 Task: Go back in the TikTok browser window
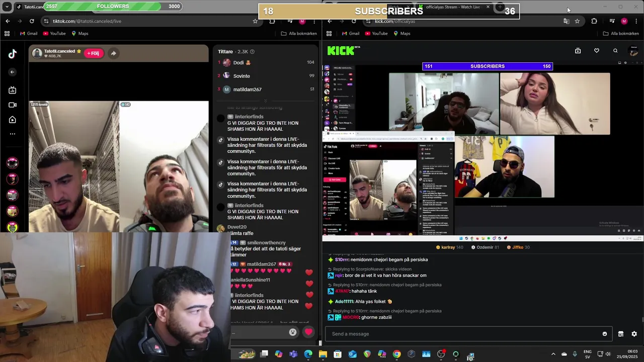[x=8, y=21]
